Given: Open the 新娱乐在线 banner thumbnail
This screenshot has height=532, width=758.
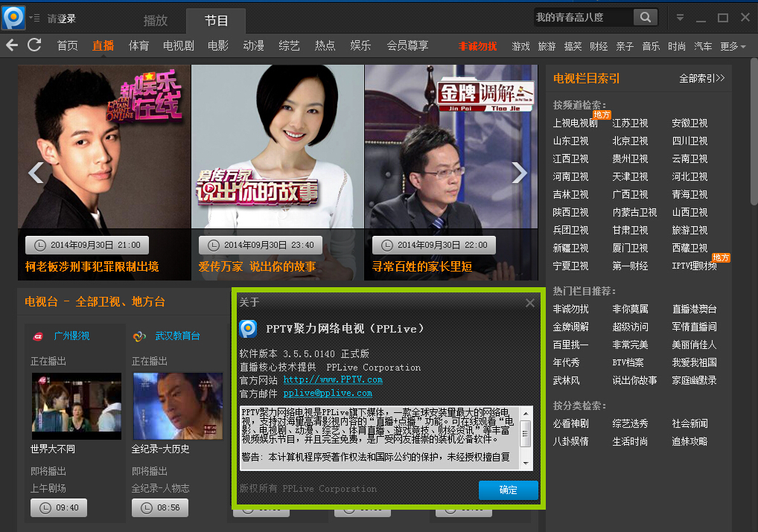Looking at the screenshot, I should 104,147.
